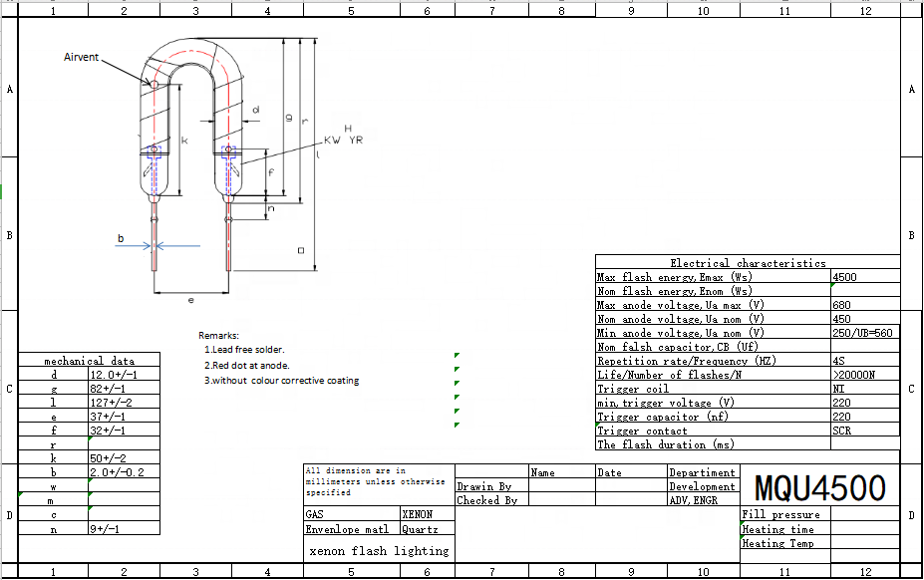Select remark '2.Red dot at anode.'

pos(247,365)
